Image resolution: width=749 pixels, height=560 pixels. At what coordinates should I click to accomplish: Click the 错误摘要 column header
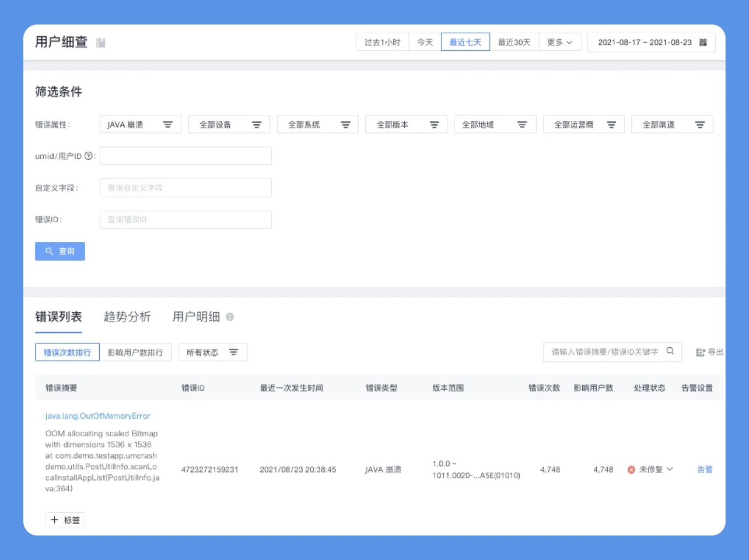[x=61, y=388]
